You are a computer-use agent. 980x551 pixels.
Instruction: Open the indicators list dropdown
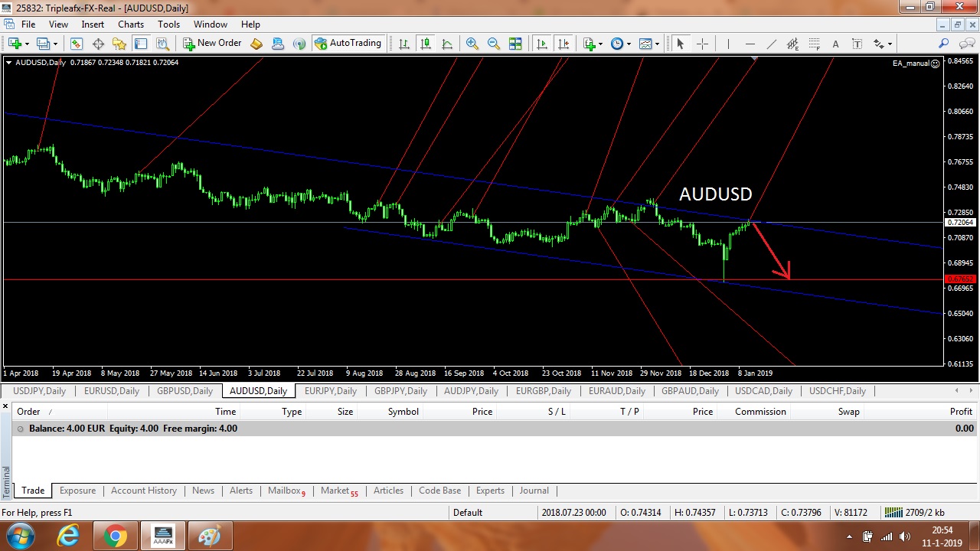point(593,44)
